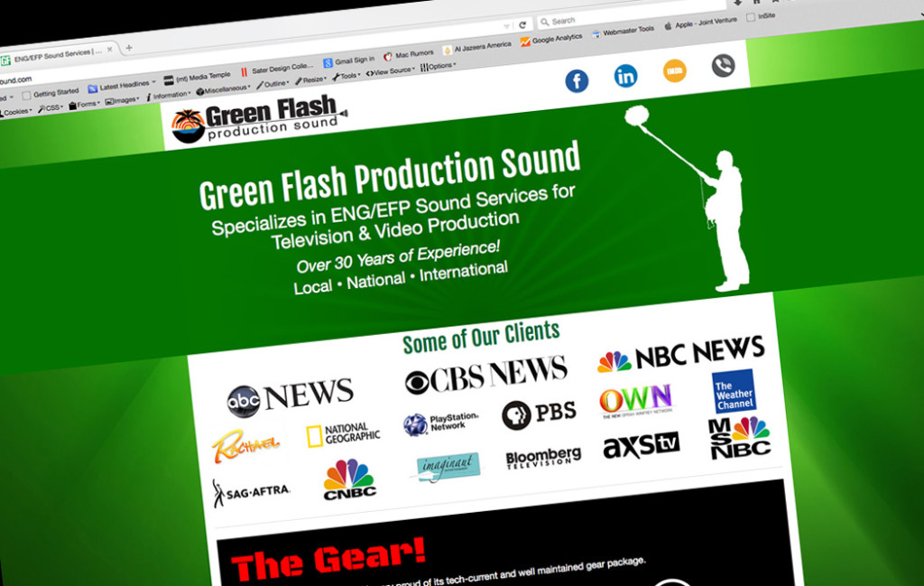Click the PlayStation Network client logo
Image resolution: width=924 pixels, height=586 pixels.
tap(441, 423)
